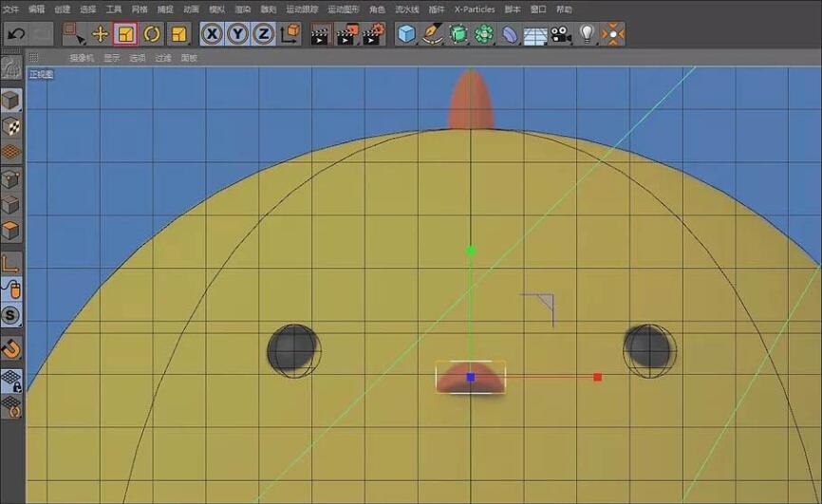The height and width of the screenshot is (504, 822).
Task: Click the green Y-axis handle
Action: (x=471, y=251)
